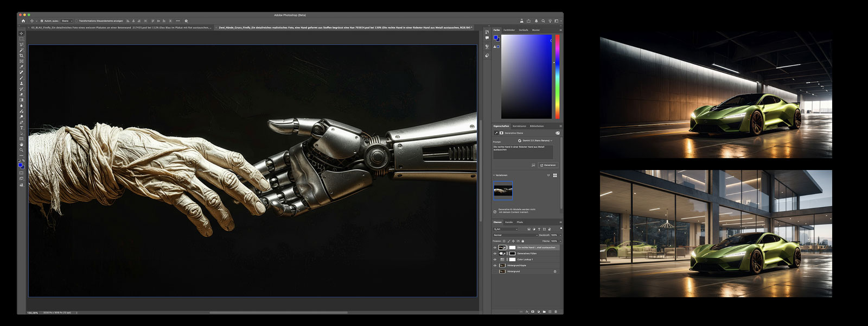Image resolution: width=868 pixels, height=326 pixels.
Task: Select the Crop tool in the toolbar
Action: tap(22, 55)
